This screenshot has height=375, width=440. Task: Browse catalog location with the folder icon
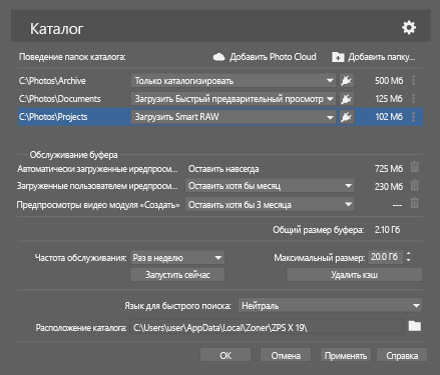tap(415, 326)
